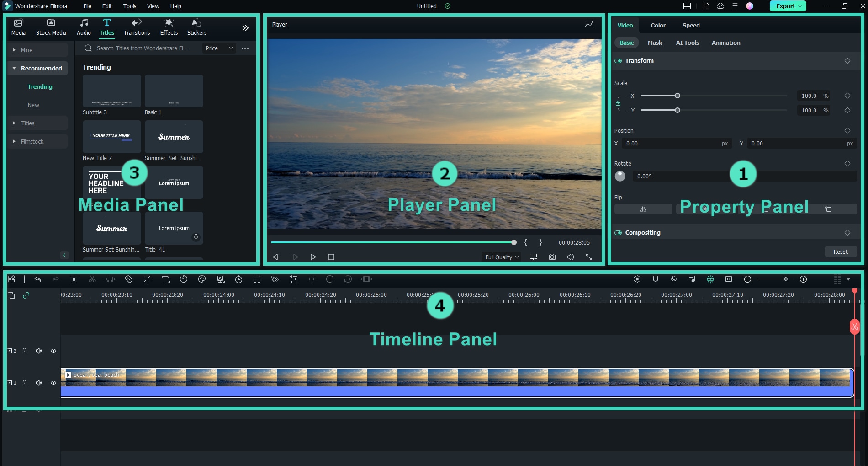Open the Tools menu
The height and width of the screenshot is (466, 868).
129,6
